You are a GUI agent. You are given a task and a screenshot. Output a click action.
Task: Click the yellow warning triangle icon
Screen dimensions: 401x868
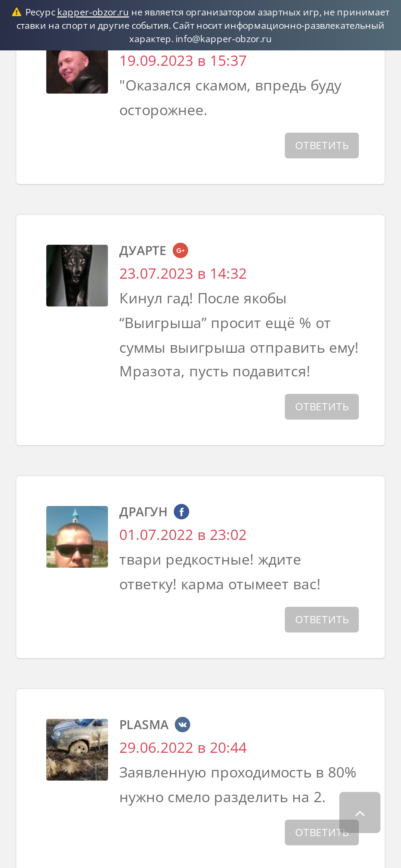coord(16,12)
